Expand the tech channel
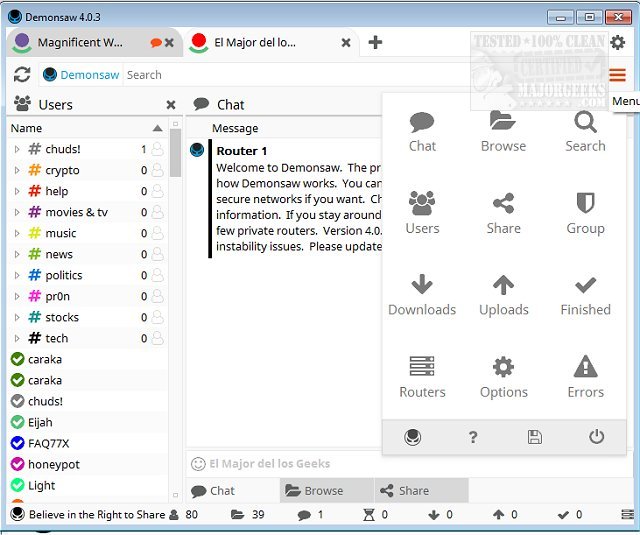Viewport: 640px width, 535px height. (x=17, y=338)
